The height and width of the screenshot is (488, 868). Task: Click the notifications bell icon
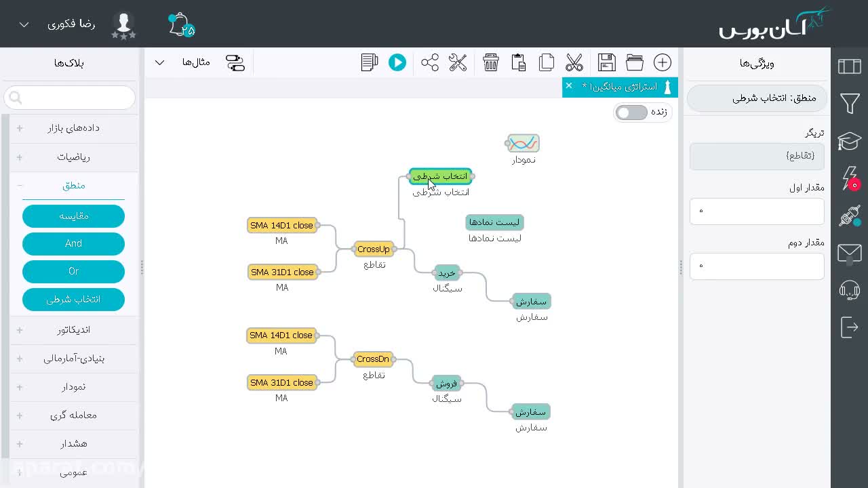tap(180, 25)
